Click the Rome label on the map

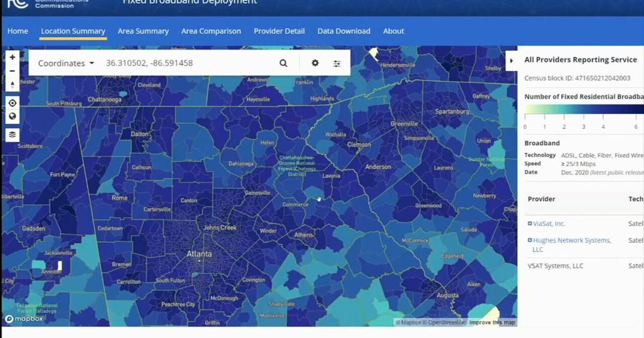[x=120, y=197]
